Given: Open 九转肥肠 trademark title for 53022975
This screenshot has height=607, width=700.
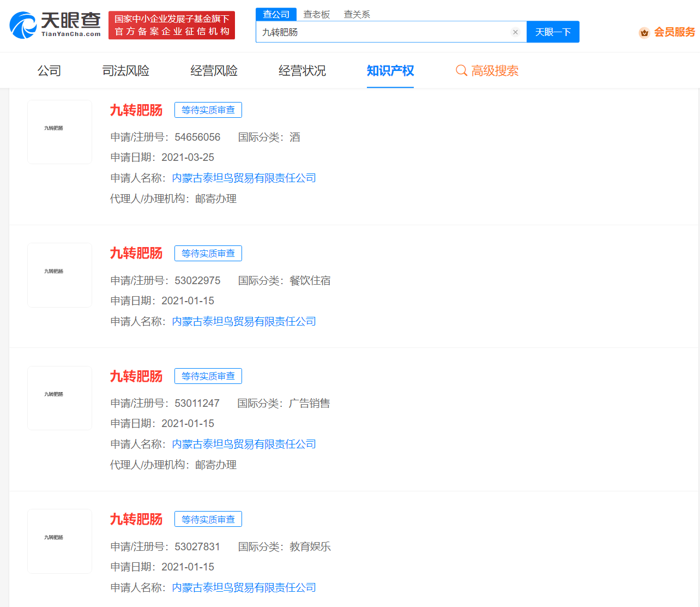Looking at the screenshot, I should (x=136, y=253).
